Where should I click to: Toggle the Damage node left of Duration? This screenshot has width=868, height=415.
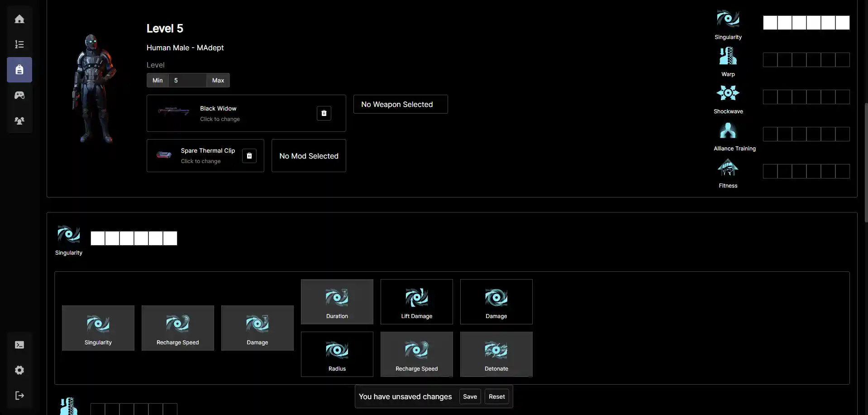click(258, 328)
